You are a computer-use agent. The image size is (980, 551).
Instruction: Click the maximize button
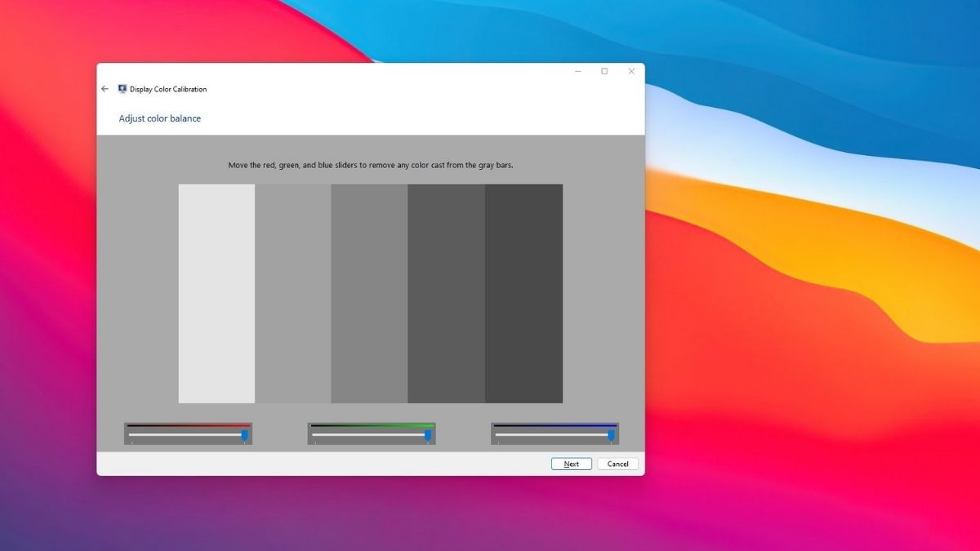604,71
